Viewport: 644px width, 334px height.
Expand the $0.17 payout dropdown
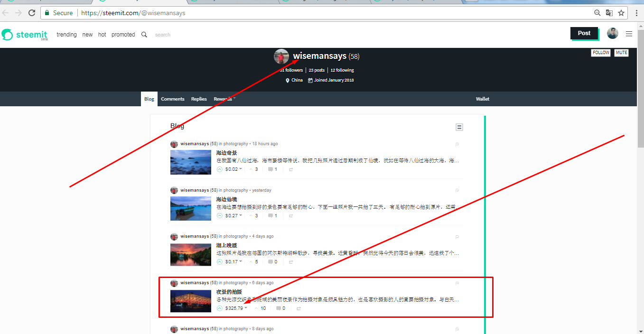(241, 262)
